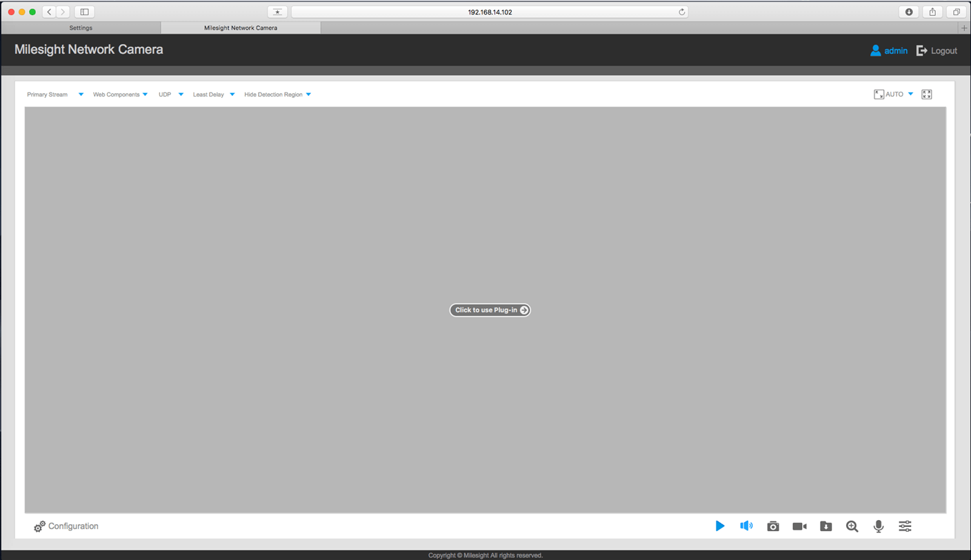Click the Click to use Plug-in button
Image resolution: width=971 pixels, height=560 pixels.
coord(490,310)
